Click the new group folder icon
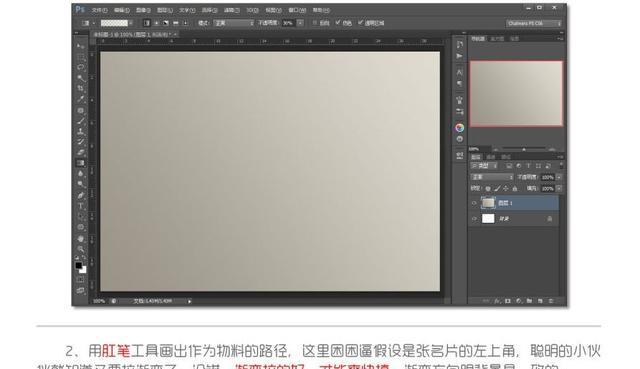Screen dimensions: 640x369 [529, 301]
